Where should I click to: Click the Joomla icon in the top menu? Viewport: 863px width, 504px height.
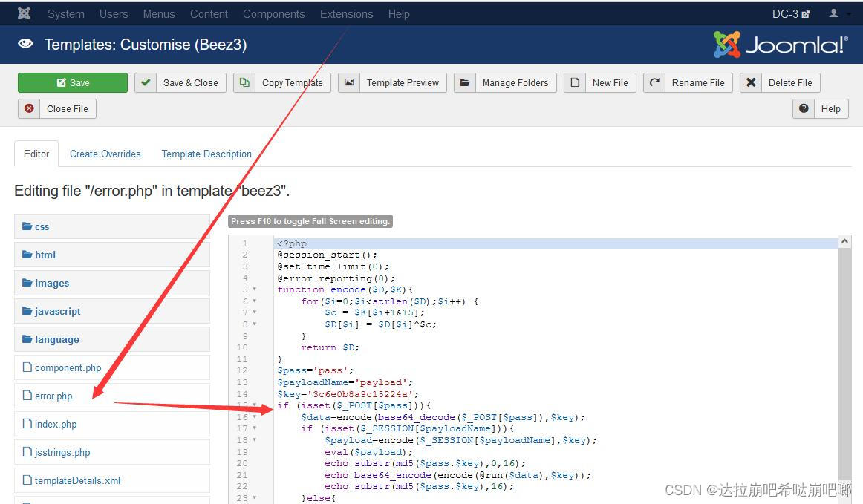(x=24, y=14)
